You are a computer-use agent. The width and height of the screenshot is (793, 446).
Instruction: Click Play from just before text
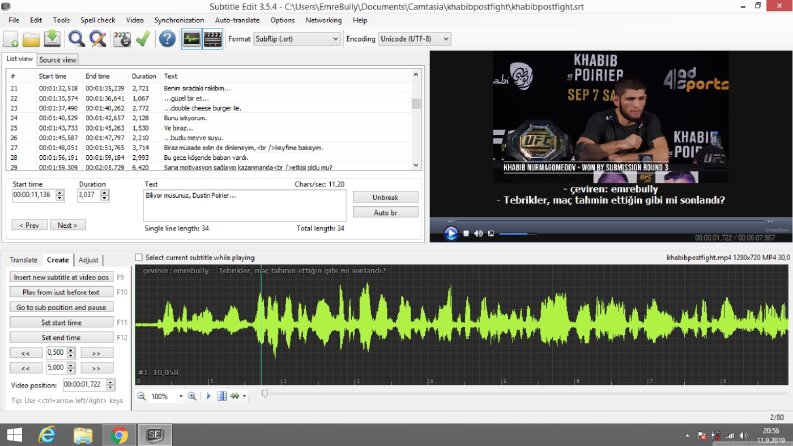[61, 292]
